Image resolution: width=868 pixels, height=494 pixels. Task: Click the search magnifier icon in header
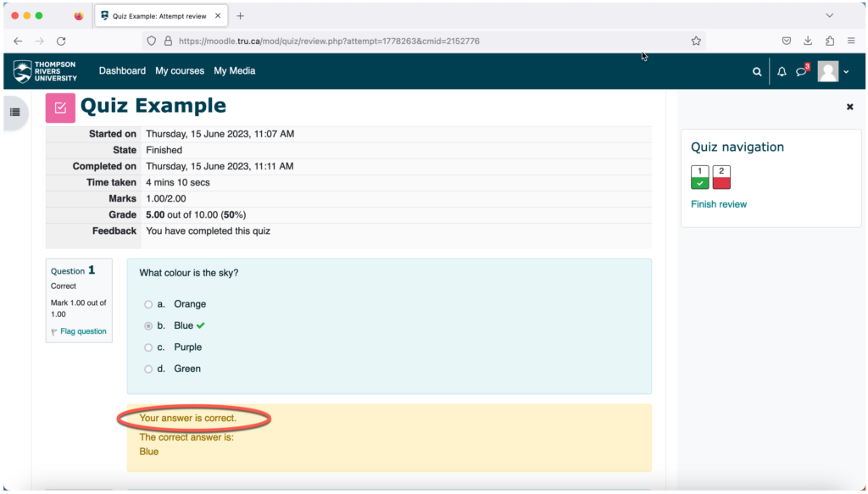(757, 72)
